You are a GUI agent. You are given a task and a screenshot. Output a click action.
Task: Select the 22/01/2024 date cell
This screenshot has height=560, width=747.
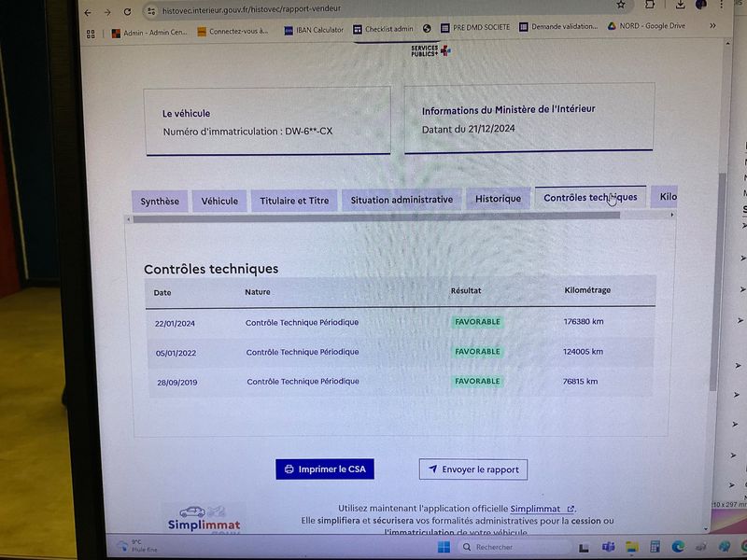click(x=175, y=323)
